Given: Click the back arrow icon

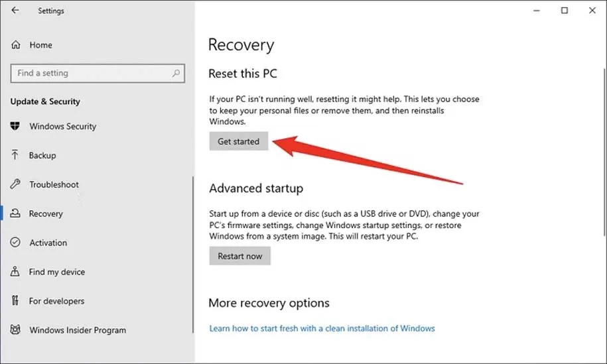Looking at the screenshot, I should point(15,11).
